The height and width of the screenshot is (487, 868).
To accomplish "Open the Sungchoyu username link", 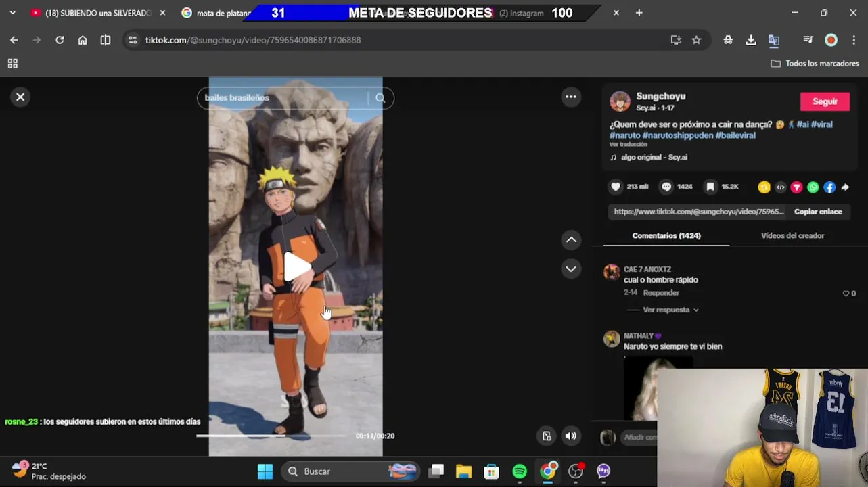I will [660, 97].
